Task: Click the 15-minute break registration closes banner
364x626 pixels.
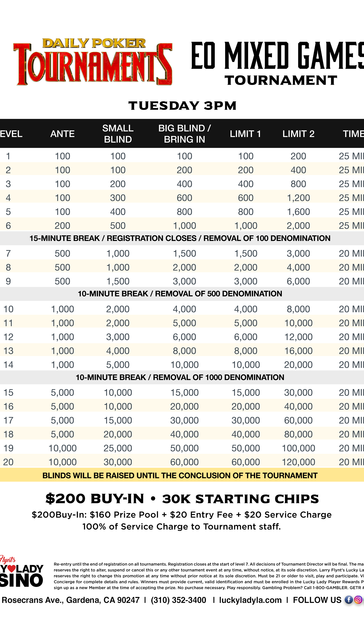Action: [180, 238]
